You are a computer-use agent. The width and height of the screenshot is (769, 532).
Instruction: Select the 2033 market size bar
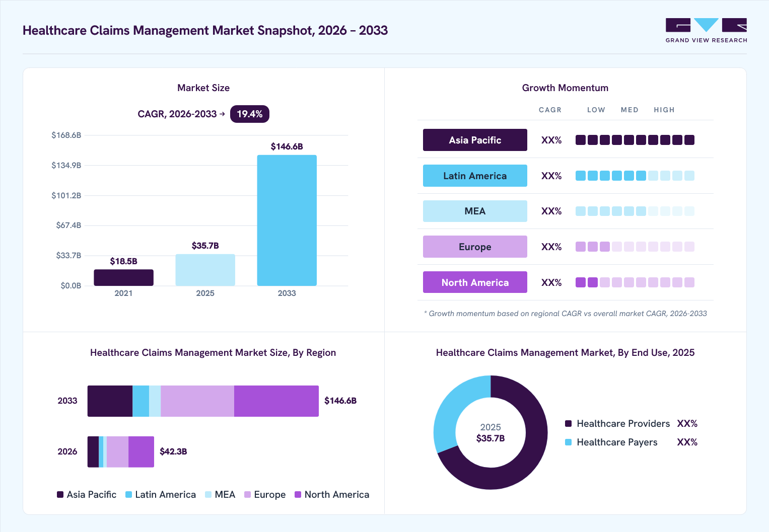(x=287, y=220)
